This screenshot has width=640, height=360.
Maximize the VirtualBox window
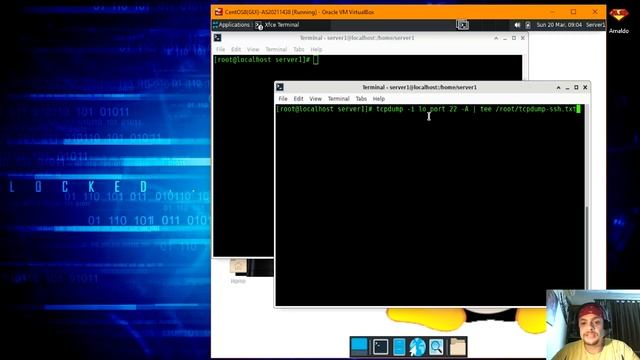point(573,12)
